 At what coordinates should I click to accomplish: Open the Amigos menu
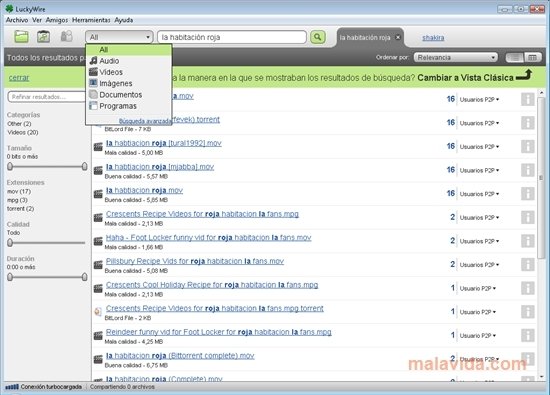coord(57,20)
